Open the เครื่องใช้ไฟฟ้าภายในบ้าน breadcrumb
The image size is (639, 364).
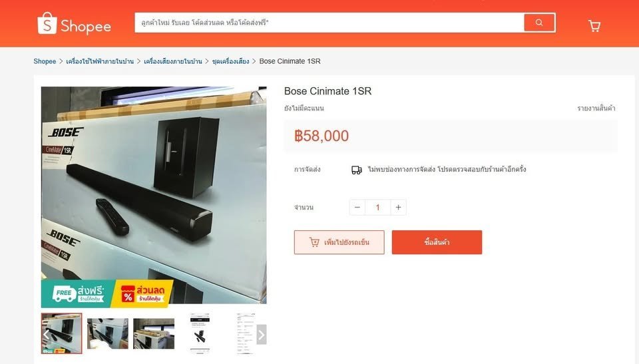click(x=100, y=61)
